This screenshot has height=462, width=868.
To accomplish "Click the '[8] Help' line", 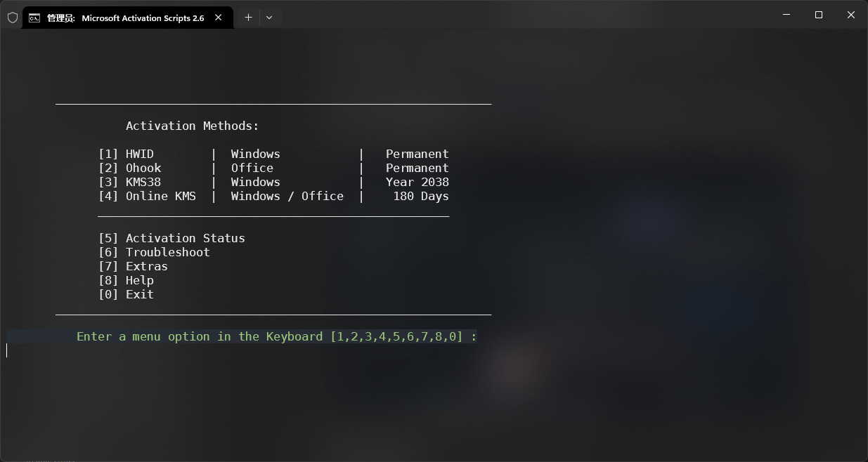I will tap(126, 281).
